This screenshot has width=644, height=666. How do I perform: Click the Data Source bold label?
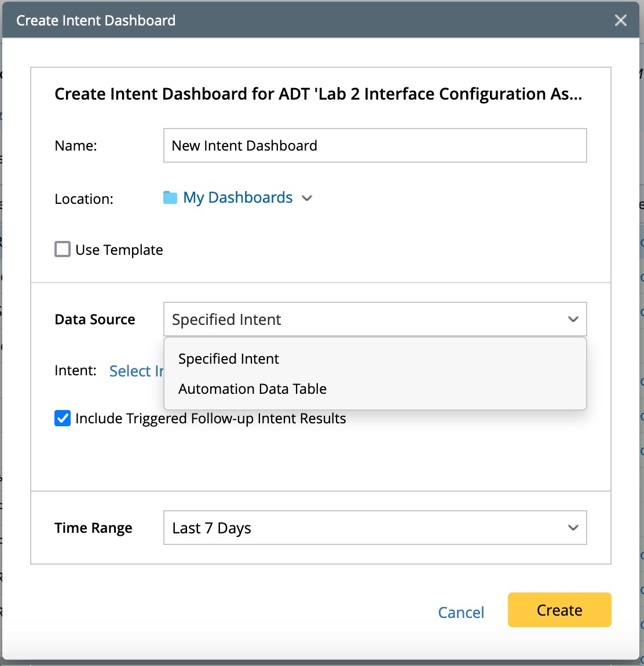click(95, 320)
